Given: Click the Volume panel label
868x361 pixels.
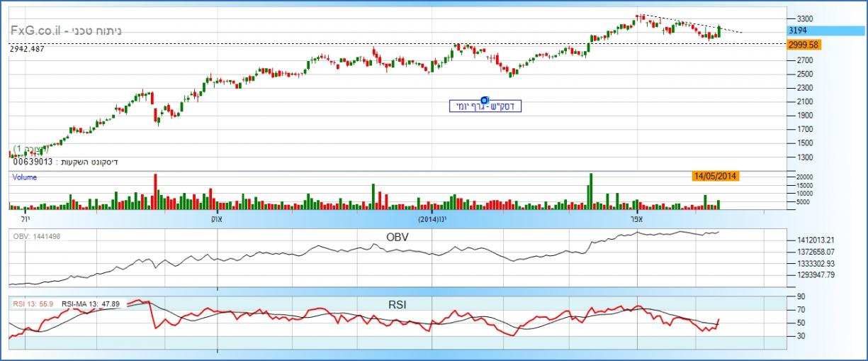Looking at the screenshot, I should pos(24,177).
